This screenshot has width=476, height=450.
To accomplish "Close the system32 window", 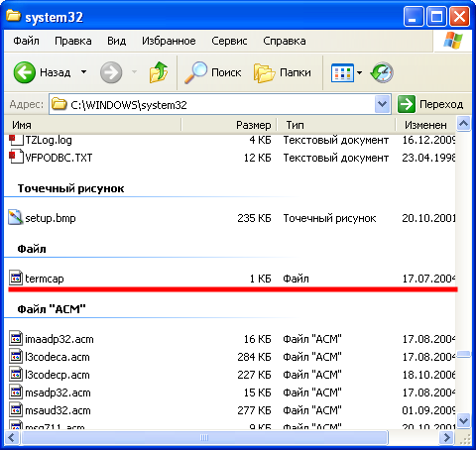I will coord(459,17).
